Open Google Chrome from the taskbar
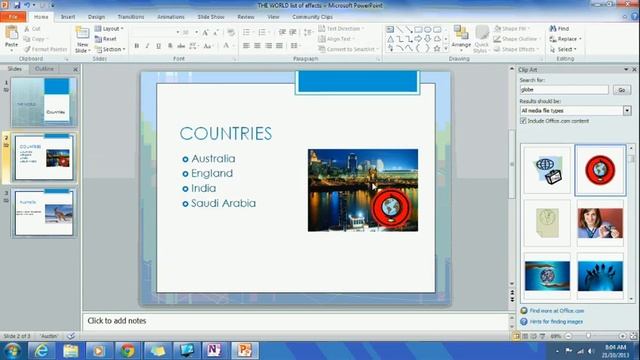The height and width of the screenshot is (360, 640). coord(128,351)
